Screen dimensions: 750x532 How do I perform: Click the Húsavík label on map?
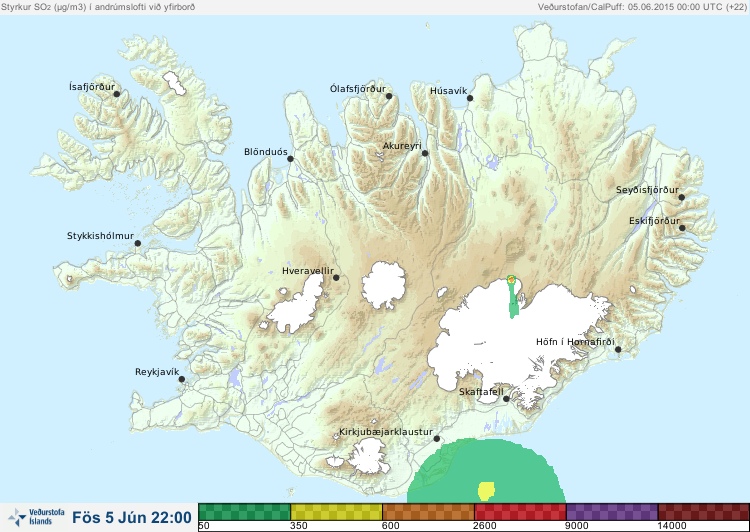(x=448, y=91)
